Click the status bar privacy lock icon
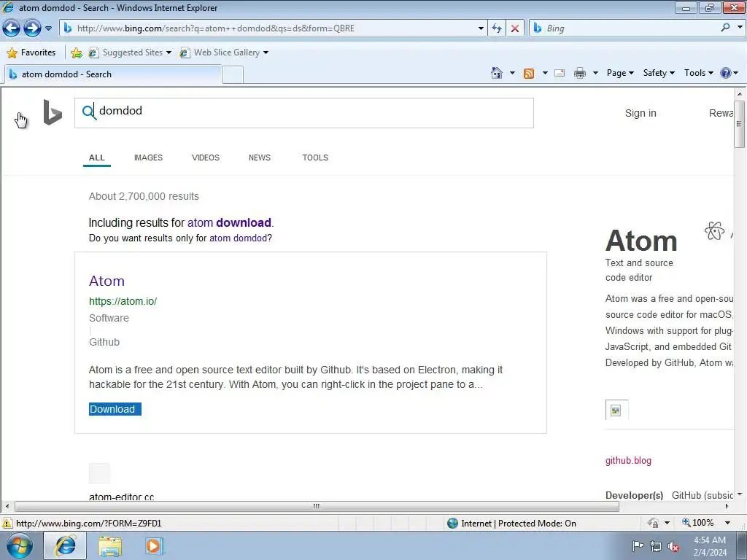Viewport: 747px width, 560px height. [653, 523]
